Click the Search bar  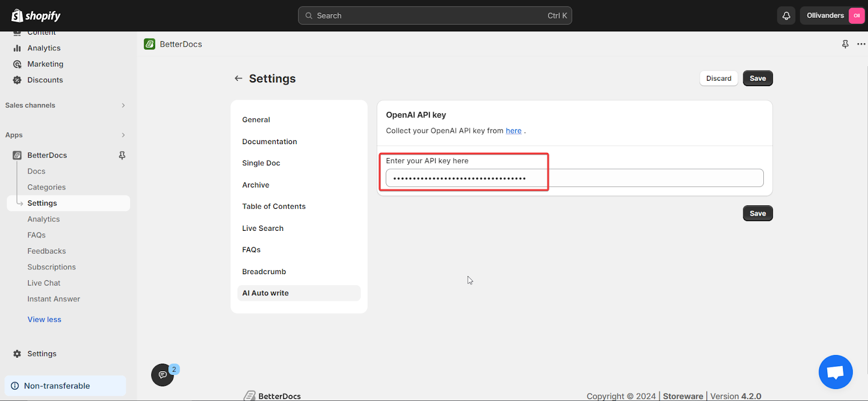click(x=435, y=16)
